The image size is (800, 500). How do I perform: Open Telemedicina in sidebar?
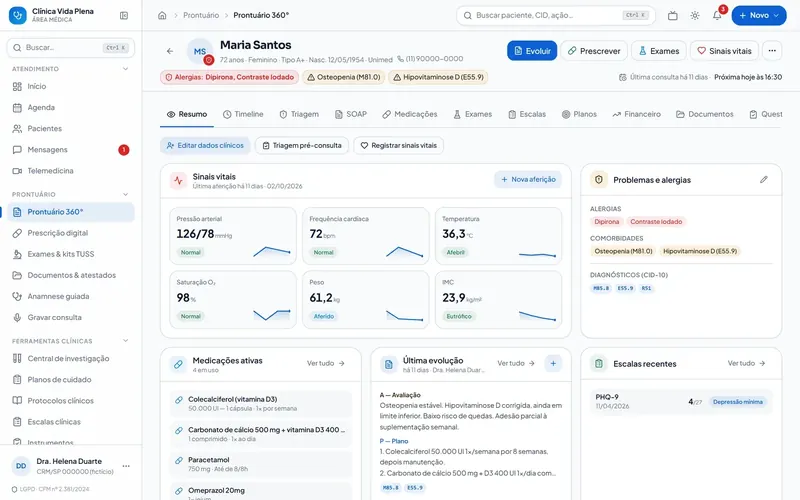tap(70, 170)
